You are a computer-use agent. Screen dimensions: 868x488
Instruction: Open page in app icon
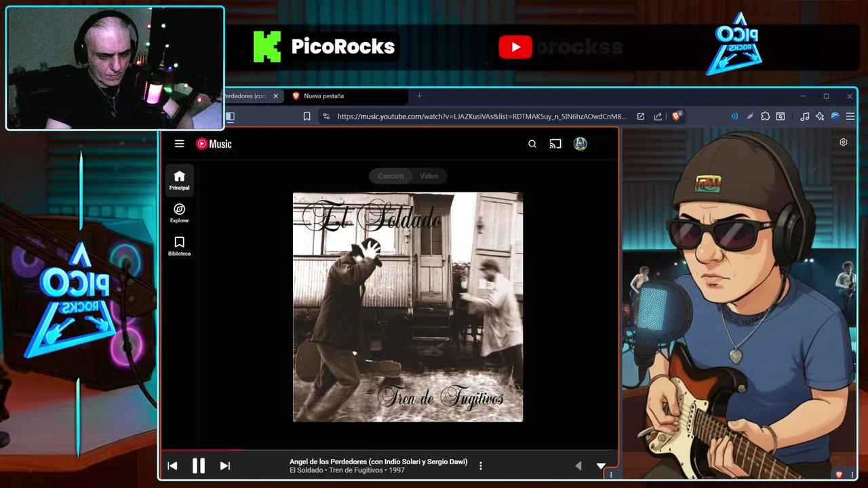click(640, 117)
